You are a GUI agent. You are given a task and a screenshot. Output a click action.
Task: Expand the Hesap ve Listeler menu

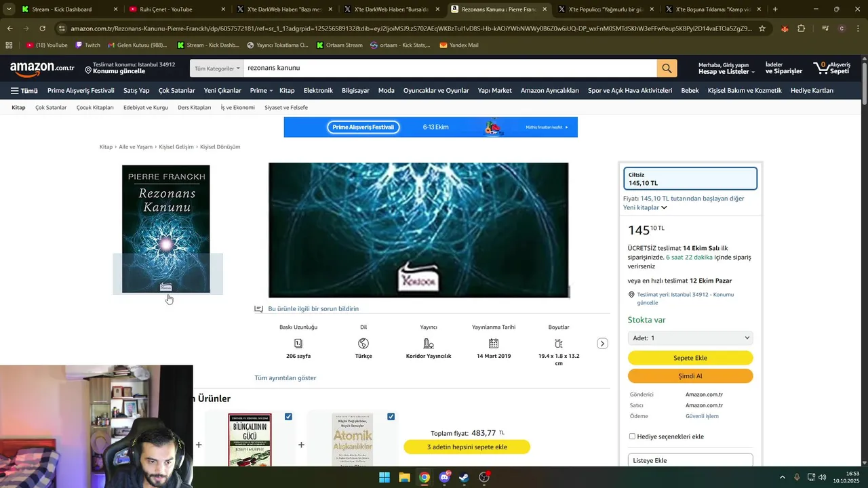[726, 68]
